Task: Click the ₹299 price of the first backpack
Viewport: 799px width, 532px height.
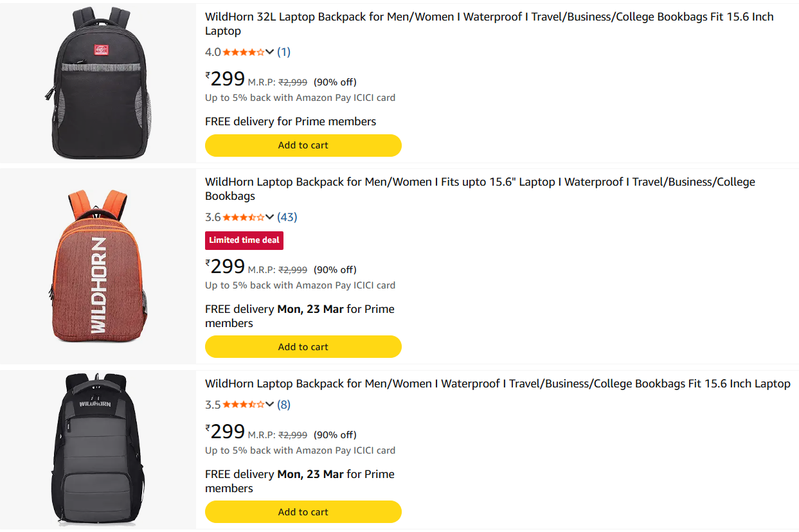Action: 226,79
